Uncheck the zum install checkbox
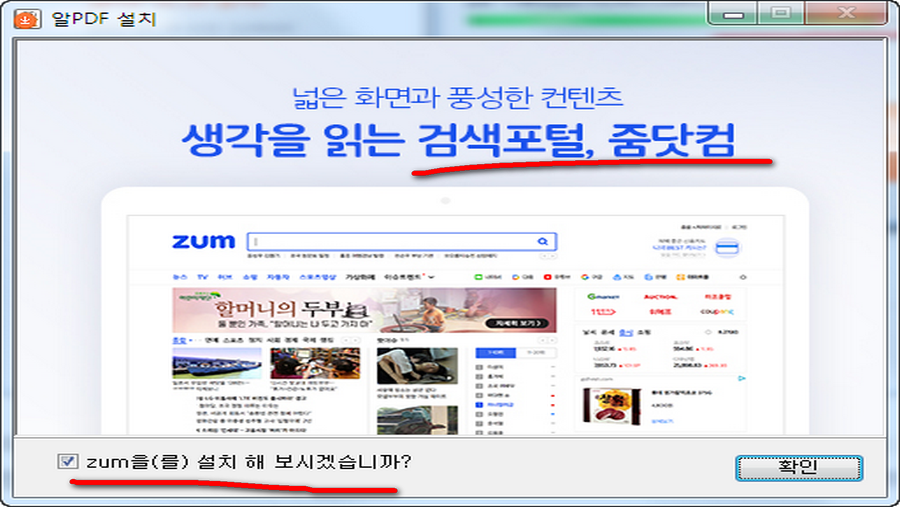Image resolution: width=900 pixels, height=507 pixels. pos(68,461)
